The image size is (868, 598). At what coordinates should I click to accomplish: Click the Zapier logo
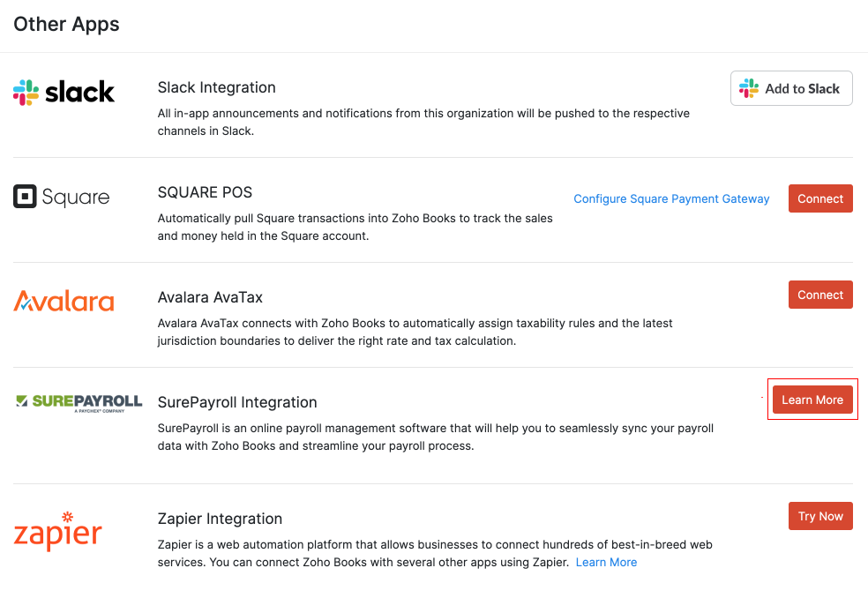click(x=57, y=532)
